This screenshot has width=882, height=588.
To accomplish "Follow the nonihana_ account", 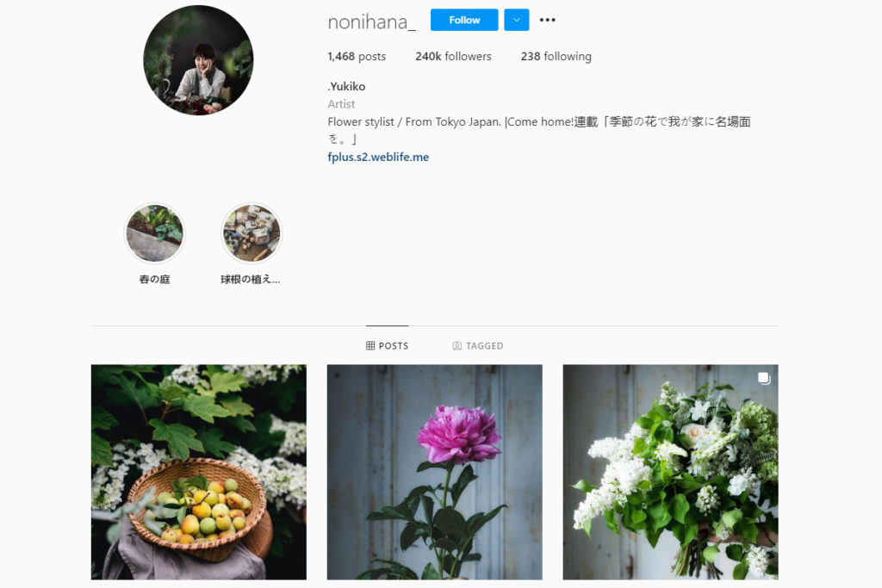I will click(464, 21).
